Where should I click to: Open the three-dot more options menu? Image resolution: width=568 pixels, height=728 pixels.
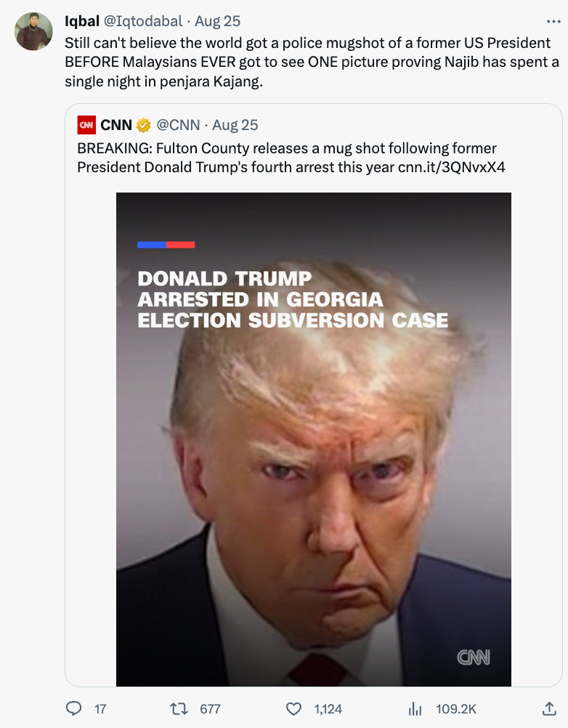[x=553, y=21]
